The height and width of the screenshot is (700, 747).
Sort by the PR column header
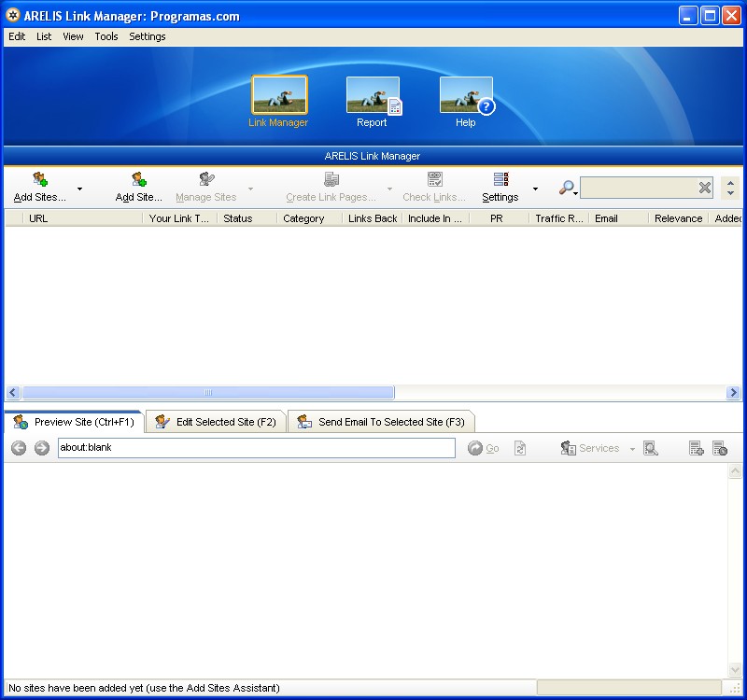pyautogui.click(x=500, y=218)
